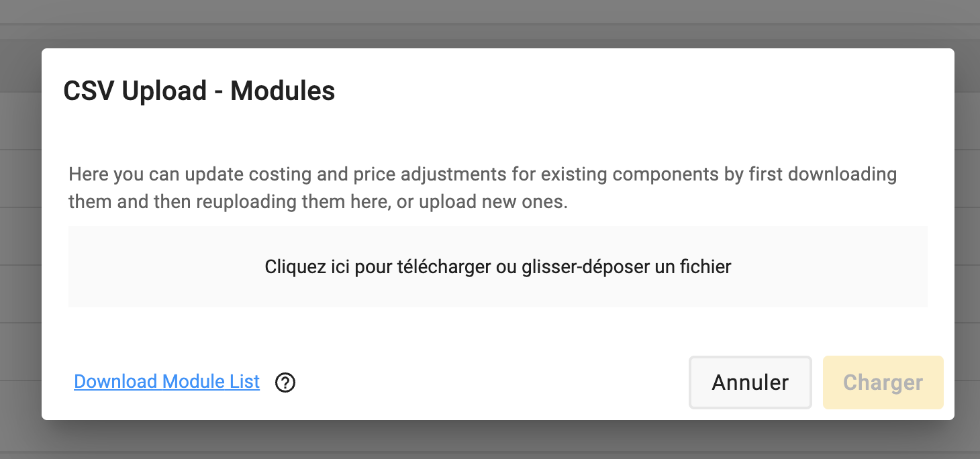Click the question mark help icon

coord(285,382)
